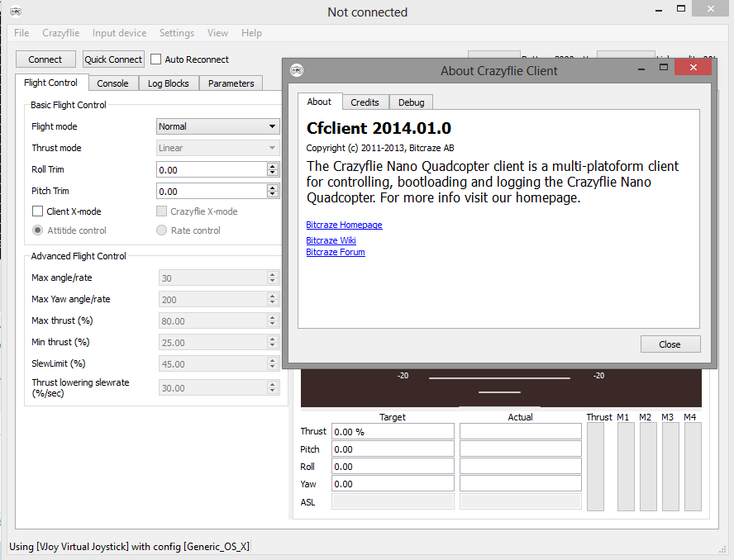Close the About Crazyflie Client dialog with X
This screenshot has width=734, height=560.
(693, 69)
